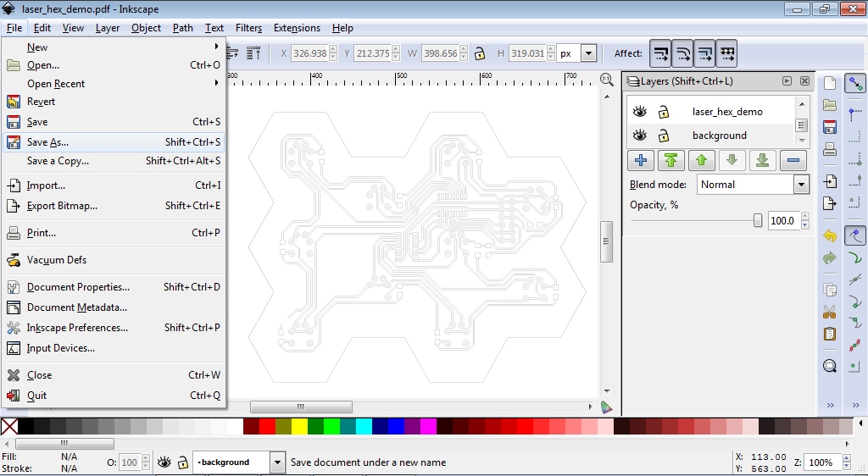Viewport: 868px width, 476px height.
Task: Expand hidden snap bar items chevron
Action: (x=856, y=405)
